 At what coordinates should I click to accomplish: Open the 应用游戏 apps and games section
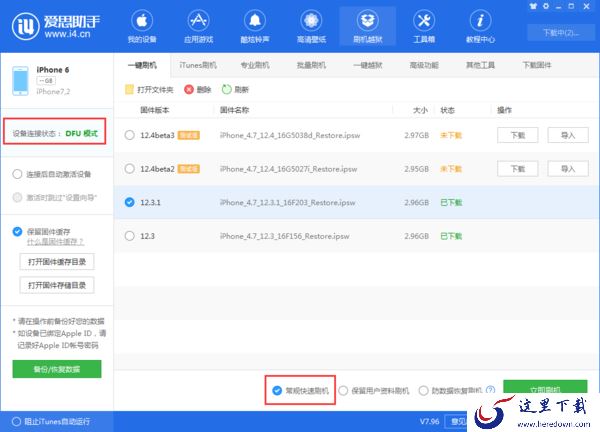click(x=198, y=26)
